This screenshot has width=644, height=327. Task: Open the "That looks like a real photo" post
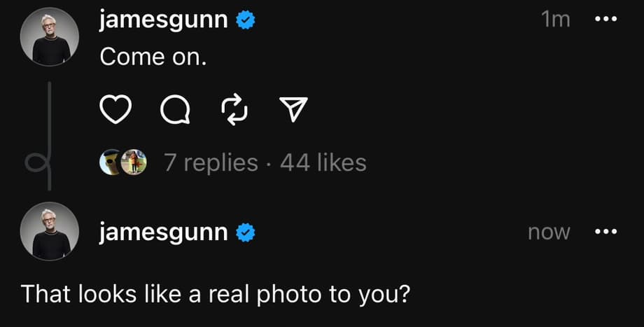tap(214, 292)
